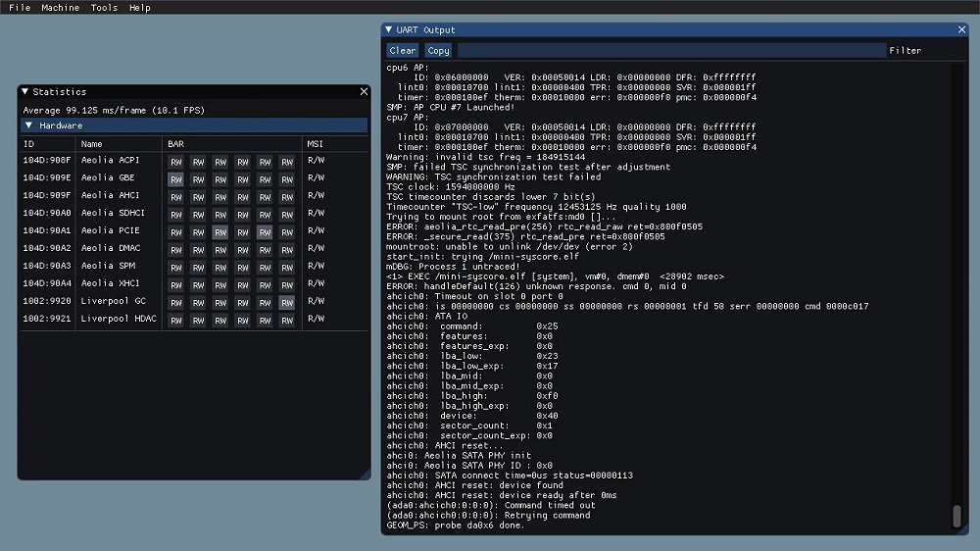This screenshot has width=980, height=551.
Task: Click the UART Output window resize grip
Action: coord(963,530)
